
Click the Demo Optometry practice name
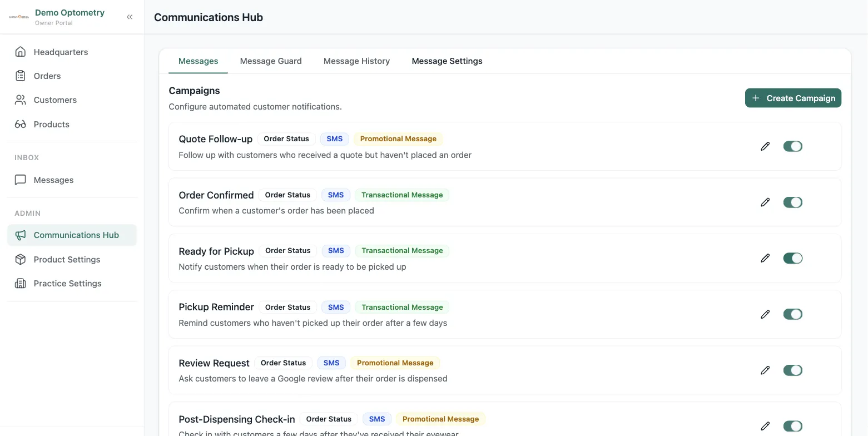pyautogui.click(x=70, y=12)
